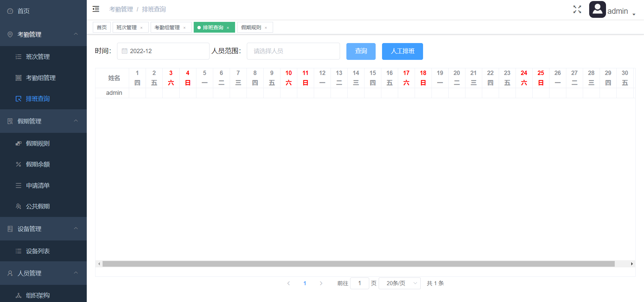Click the day 15 四 column header
The height and width of the screenshot is (302, 644).
pos(373,78)
